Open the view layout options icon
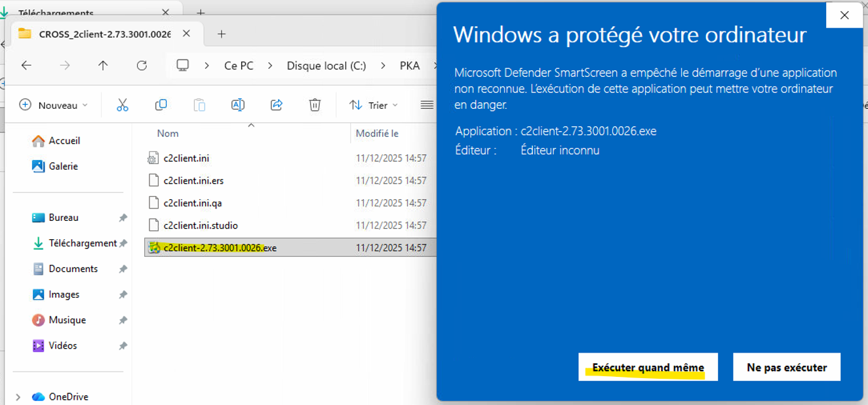The image size is (868, 405). pos(427,105)
